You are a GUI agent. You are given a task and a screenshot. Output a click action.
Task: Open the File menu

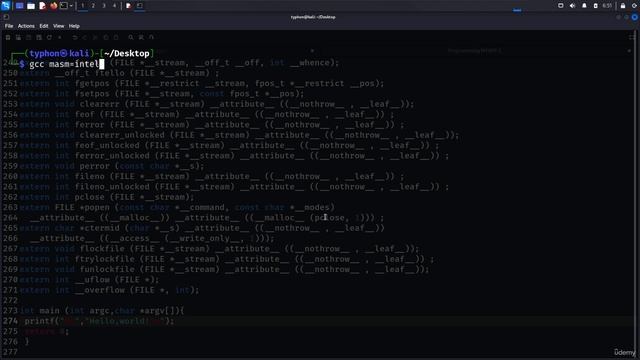[x=9, y=26]
